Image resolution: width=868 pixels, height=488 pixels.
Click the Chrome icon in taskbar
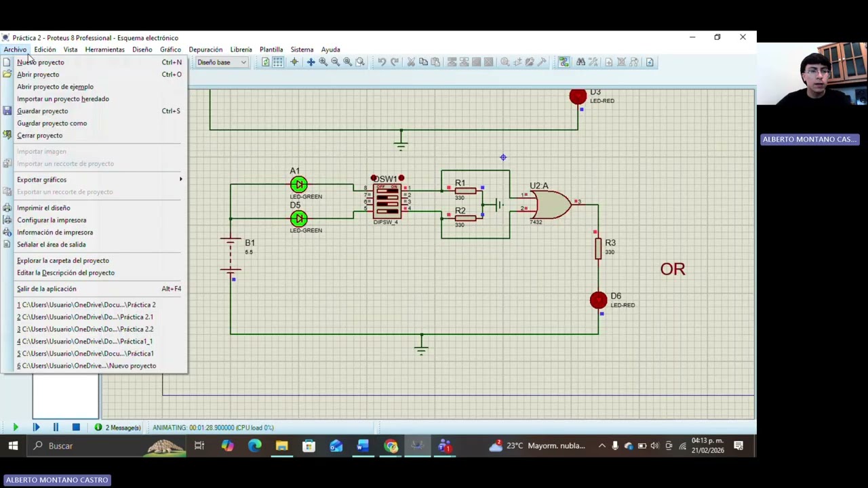[391, 446]
